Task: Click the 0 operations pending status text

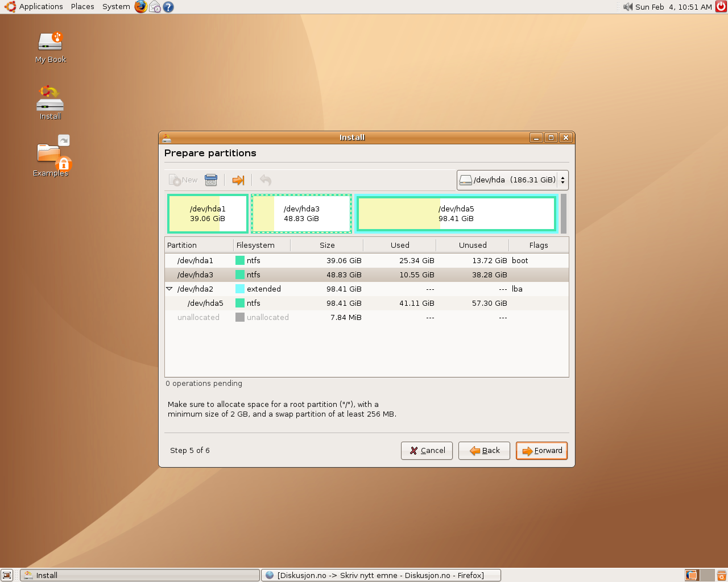Action: click(x=204, y=384)
